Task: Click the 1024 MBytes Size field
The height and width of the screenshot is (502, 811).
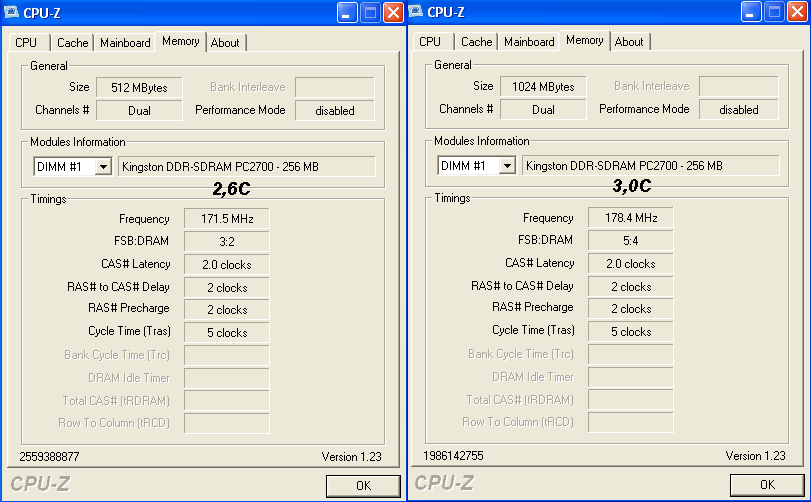Action: 542,87
